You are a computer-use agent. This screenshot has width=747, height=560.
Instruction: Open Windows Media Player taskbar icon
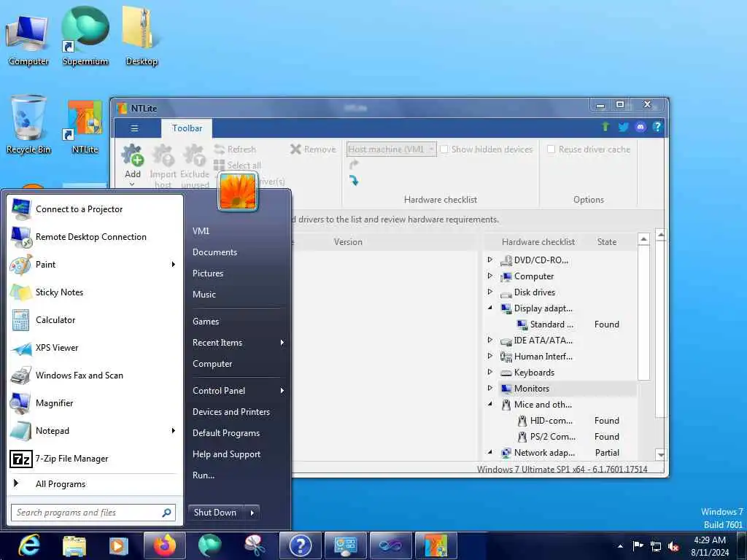[119, 545]
